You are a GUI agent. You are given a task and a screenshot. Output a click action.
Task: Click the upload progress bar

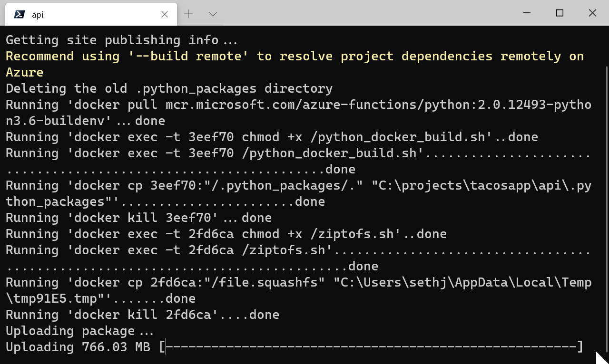[371, 347]
